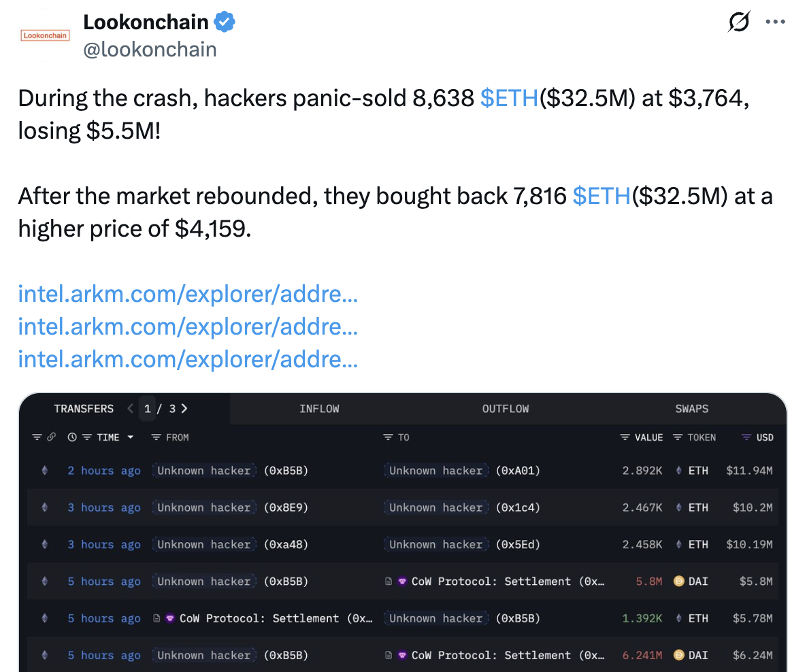
Task: Click the blue verified badge
Action: 225,22
